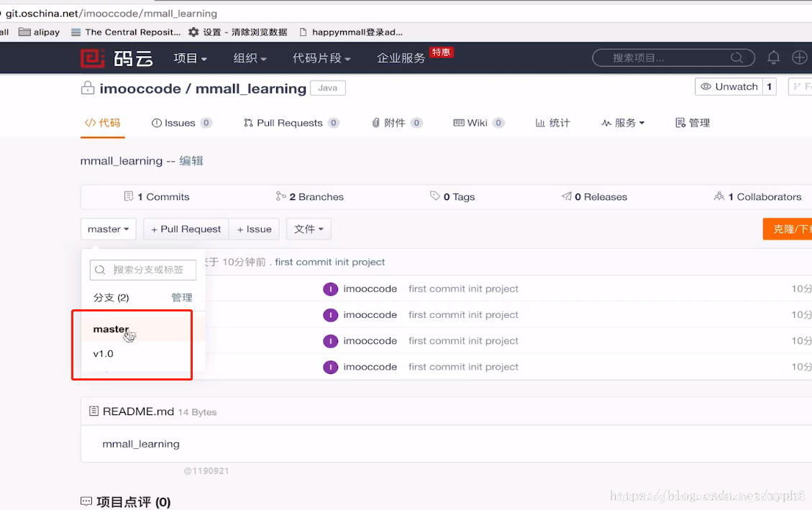Switch to the Issues tab
The image size is (812, 510).
181,123
